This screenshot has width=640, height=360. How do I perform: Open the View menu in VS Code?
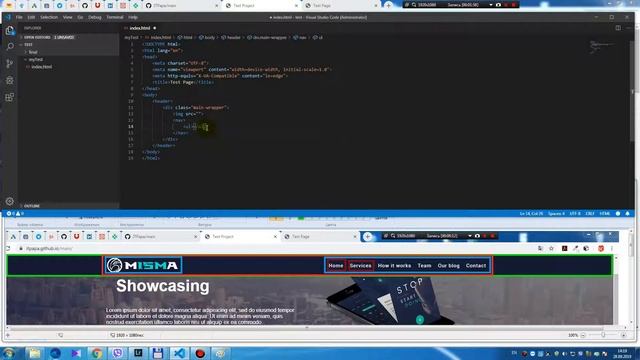tap(67, 17)
